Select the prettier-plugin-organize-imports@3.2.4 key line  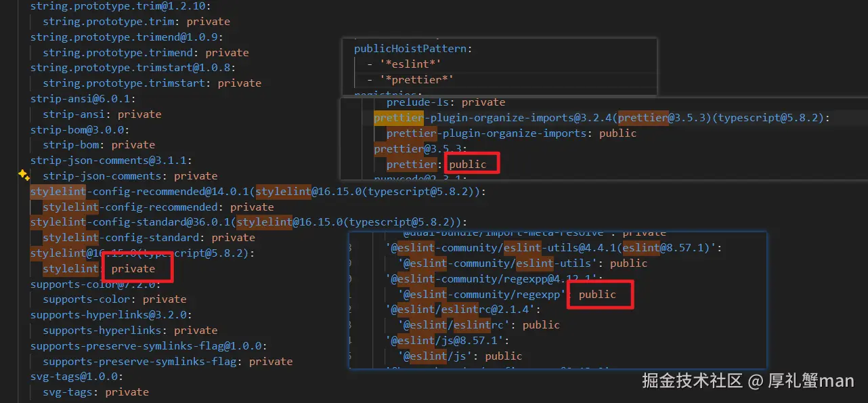click(x=602, y=118)
